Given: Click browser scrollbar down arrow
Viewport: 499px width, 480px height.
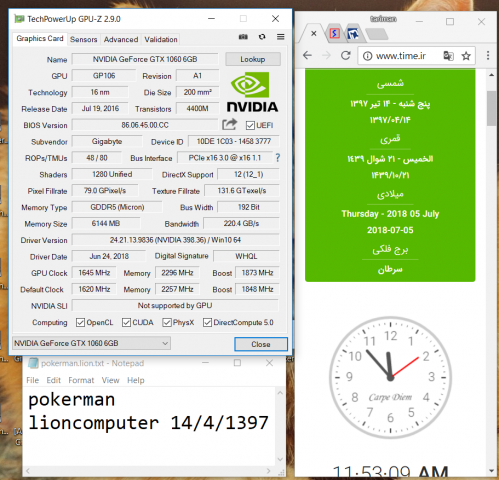Looking at the screenshot, I should [x=491, y=471].
